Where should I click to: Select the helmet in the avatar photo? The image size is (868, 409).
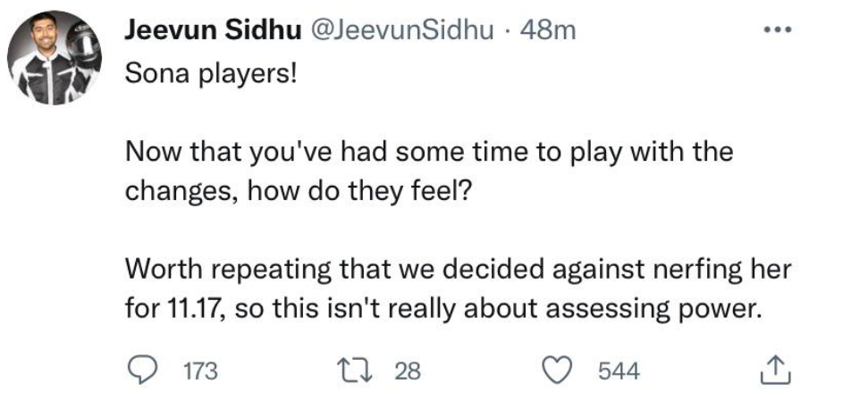tap(84, 48)
